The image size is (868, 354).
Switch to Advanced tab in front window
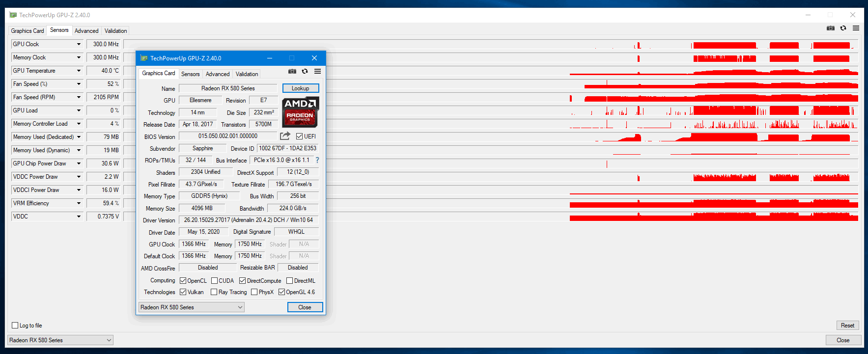click(x=218, y=74)
